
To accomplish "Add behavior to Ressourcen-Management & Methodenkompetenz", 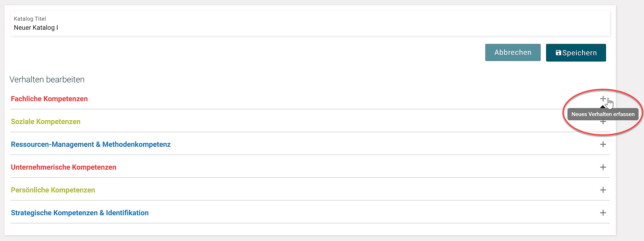I will click(603, 144).
